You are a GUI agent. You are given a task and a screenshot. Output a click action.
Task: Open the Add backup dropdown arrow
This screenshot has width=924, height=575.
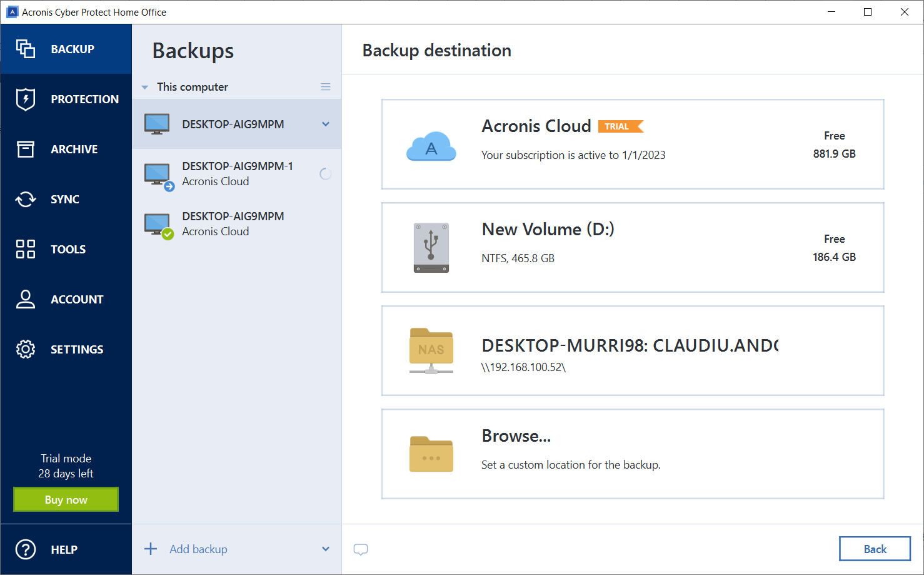pos(326,549)
